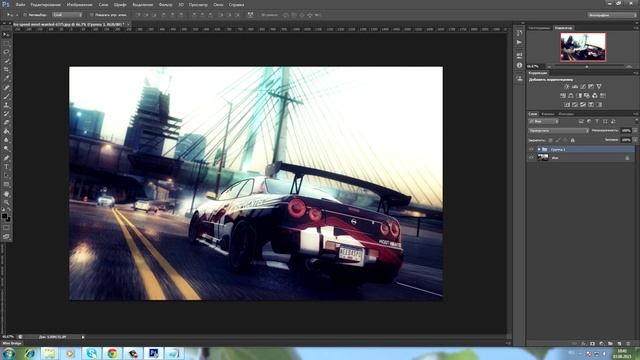The width and height of the screenshot is (640, 360).
Task: Add a Hue/Saturation adjustment
Action: 563,96
